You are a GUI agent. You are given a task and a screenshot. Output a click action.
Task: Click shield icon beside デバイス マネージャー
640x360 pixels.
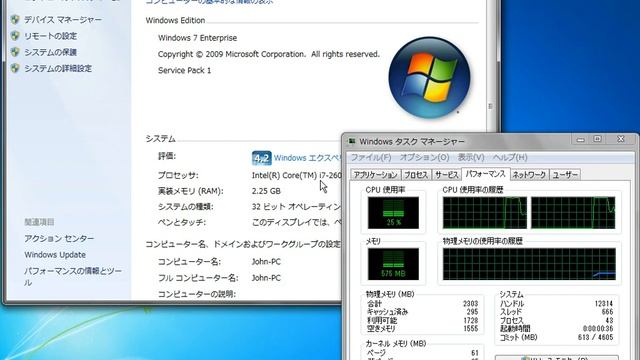pyautogui.click(x=15, y=19)
